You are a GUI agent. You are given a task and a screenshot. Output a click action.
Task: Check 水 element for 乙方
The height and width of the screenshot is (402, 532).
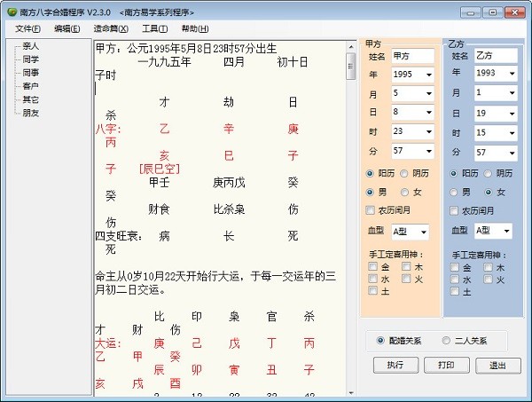point(455,280)
